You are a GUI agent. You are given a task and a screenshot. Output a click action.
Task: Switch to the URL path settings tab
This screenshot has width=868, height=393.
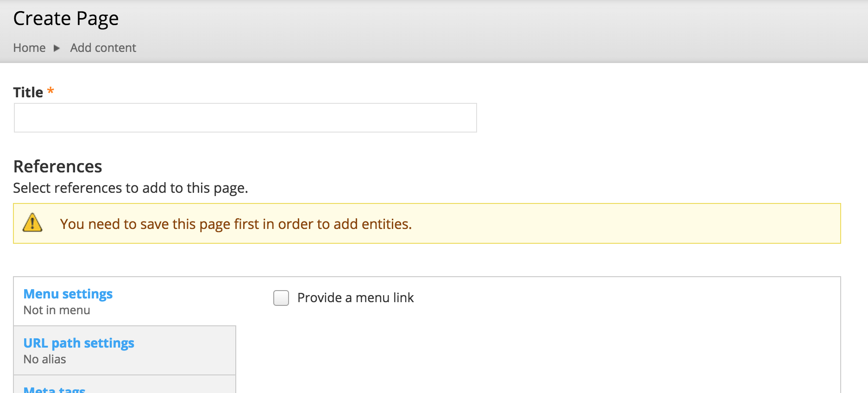tap(79, 343)
